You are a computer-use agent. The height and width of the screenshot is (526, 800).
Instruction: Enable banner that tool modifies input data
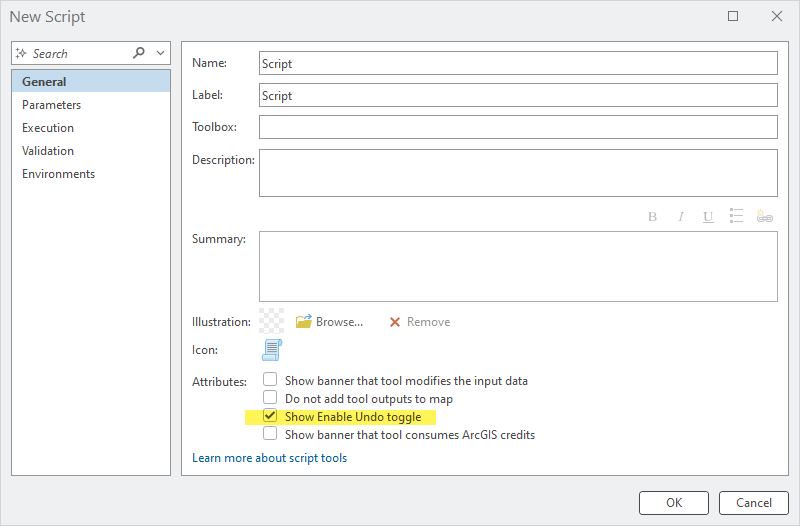point(270,380)
